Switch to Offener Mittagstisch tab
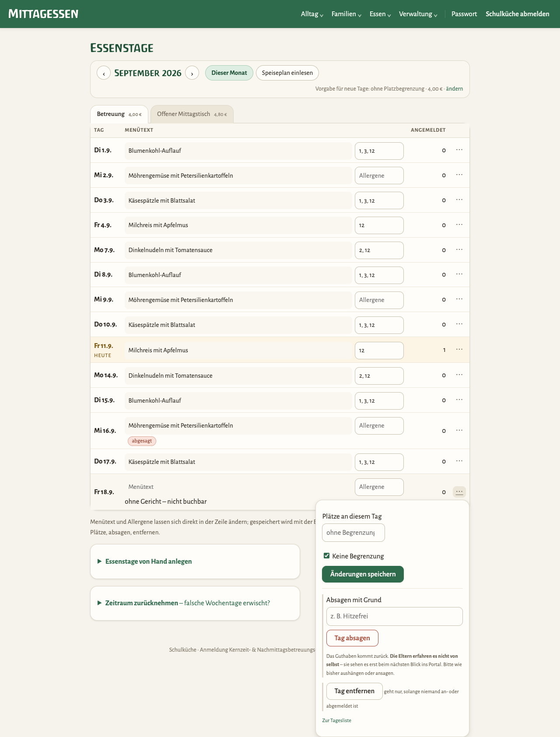The height and width of the screenshot is (737, 560). (192, 114)
